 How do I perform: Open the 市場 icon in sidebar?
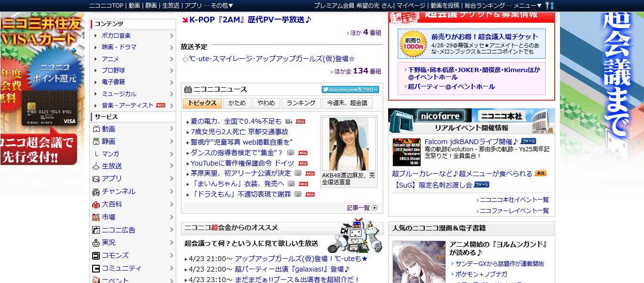(x=96, y=217)
